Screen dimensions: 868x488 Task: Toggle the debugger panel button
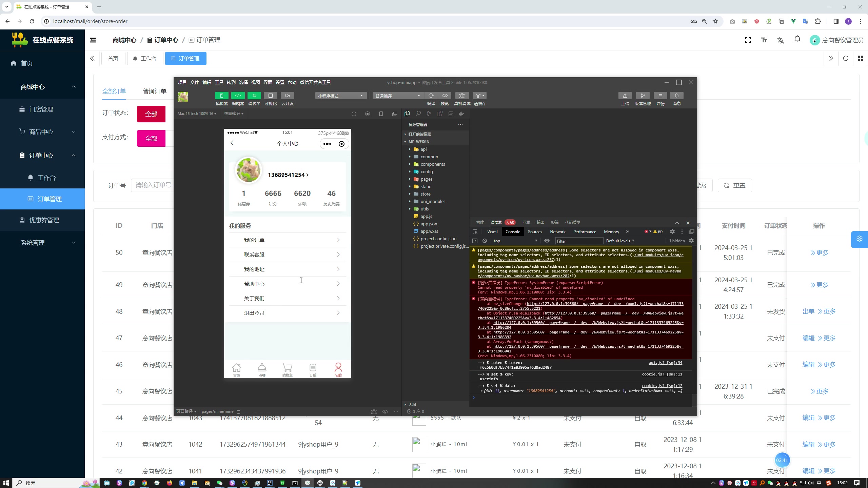point(254,96)
